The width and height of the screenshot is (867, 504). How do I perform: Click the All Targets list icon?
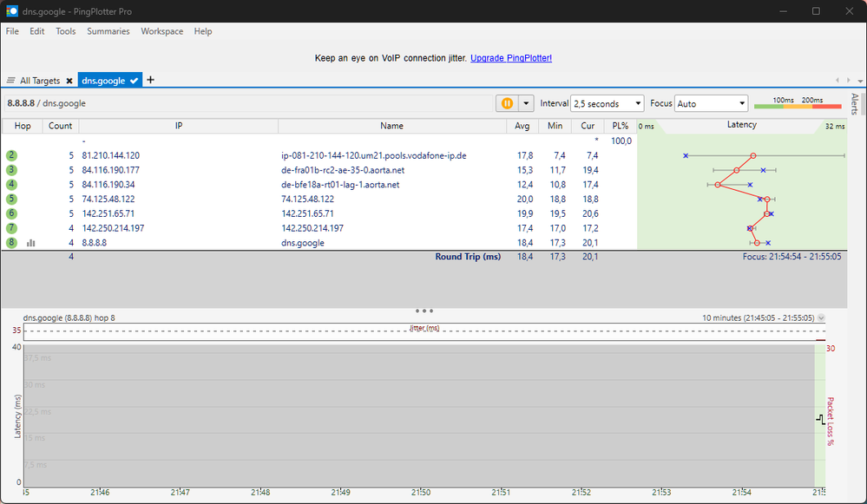10,81
